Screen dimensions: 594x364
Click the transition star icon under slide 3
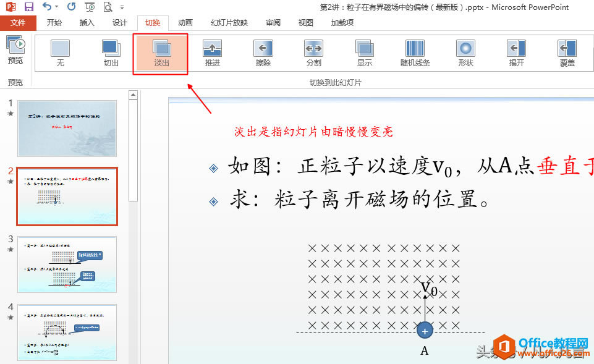tap(11, 249)
